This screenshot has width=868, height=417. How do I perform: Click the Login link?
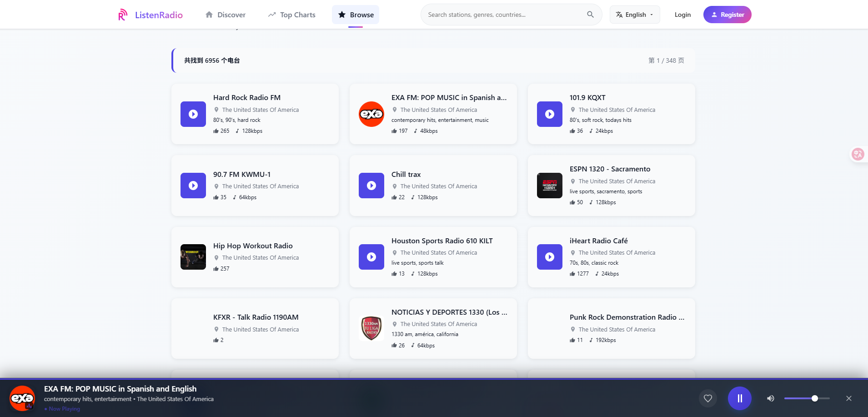(682, 15)
